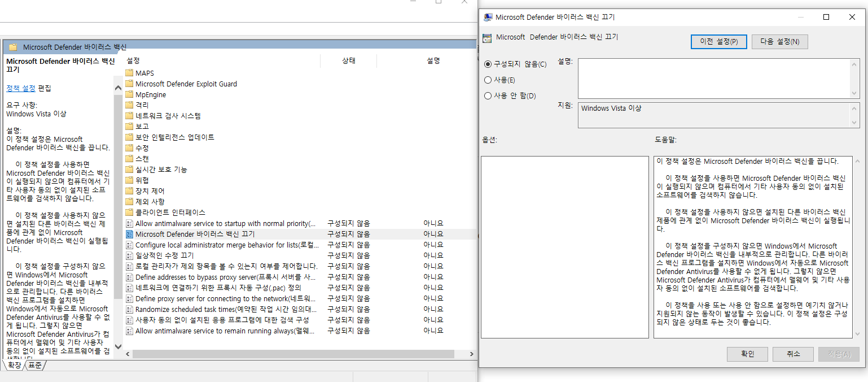Click down arrow of left description pane scrollbar

(118, 346)
